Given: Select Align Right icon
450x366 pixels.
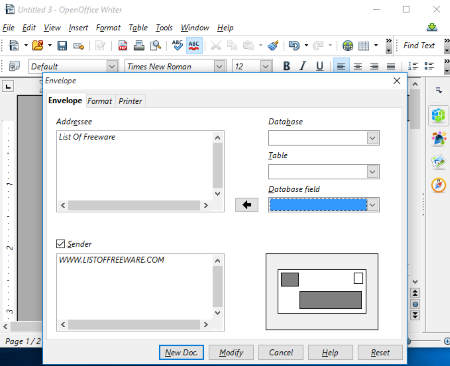Looking at the screenshot, I should [x=374, y=66].
